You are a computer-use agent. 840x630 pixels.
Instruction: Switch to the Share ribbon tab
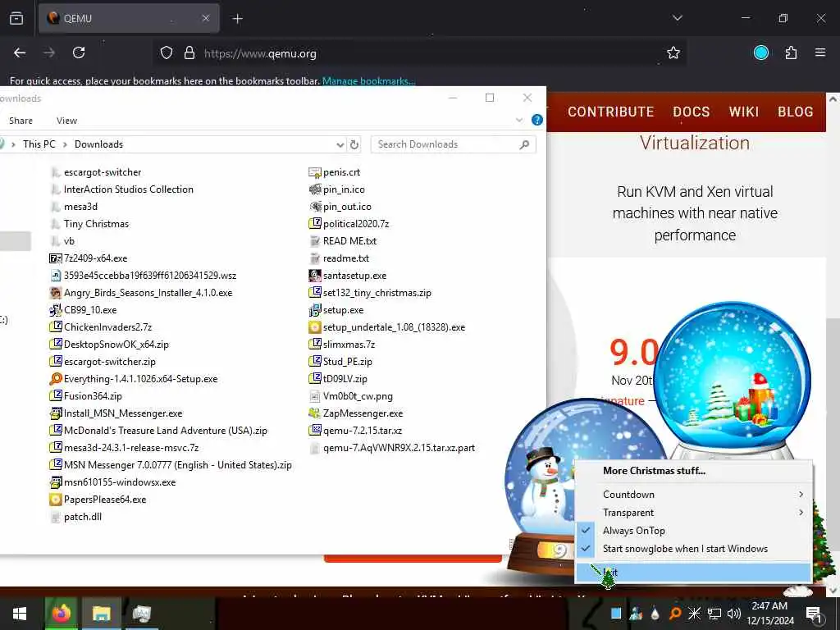pyautogui.click(x=21, y=121)
